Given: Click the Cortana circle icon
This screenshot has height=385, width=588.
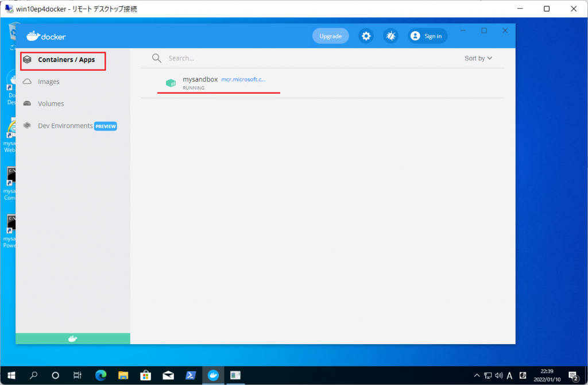Looking at the screenshot, I should click(x=55, y=375).
